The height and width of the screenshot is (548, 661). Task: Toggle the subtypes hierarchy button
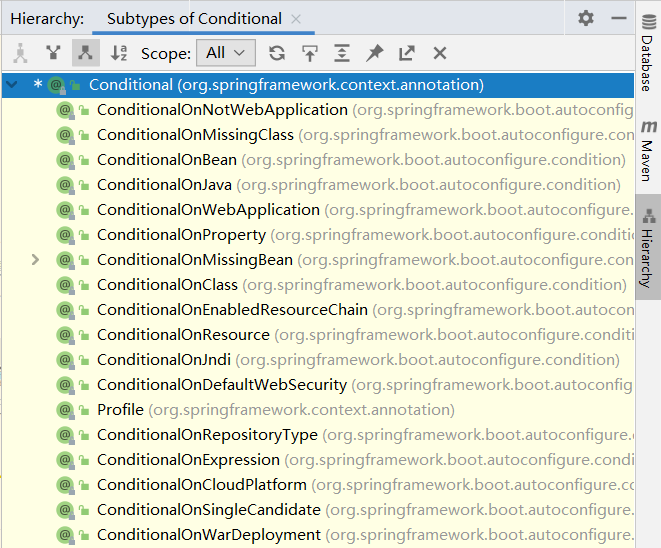86,53
